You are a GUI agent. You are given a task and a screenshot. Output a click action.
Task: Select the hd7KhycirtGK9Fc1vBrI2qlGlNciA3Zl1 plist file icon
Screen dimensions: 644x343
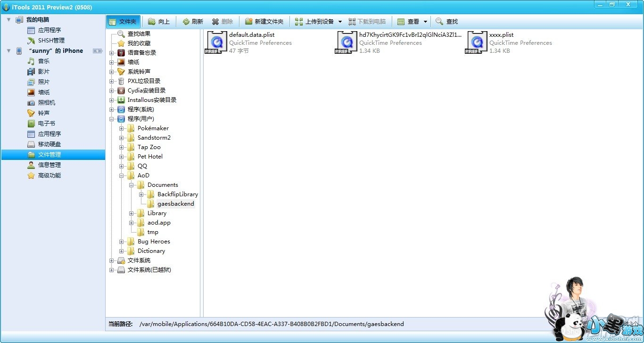point(347,42)
